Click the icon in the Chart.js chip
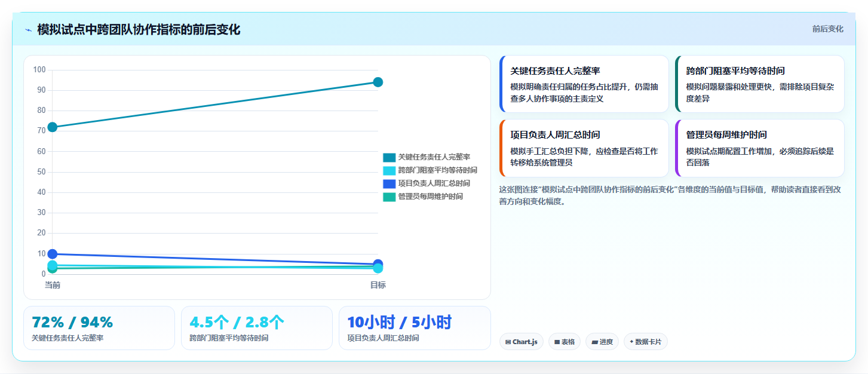868x374 pixels. coord(508,342)
